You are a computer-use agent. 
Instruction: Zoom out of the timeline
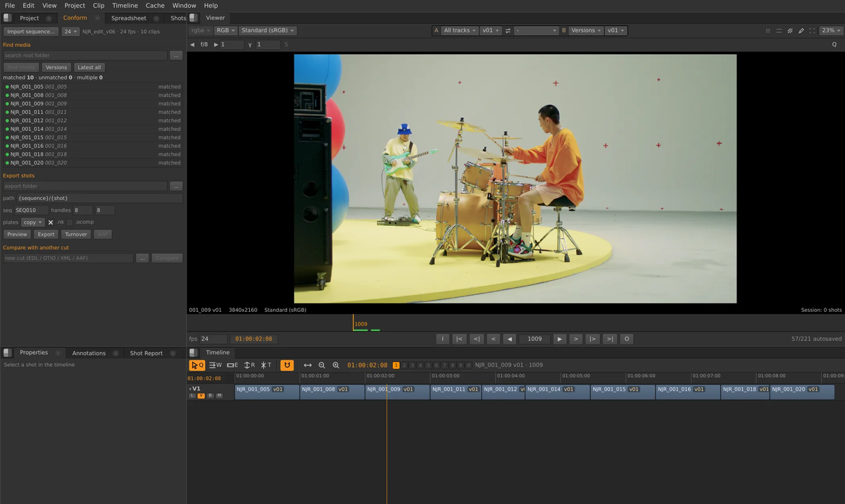point(322,365)
